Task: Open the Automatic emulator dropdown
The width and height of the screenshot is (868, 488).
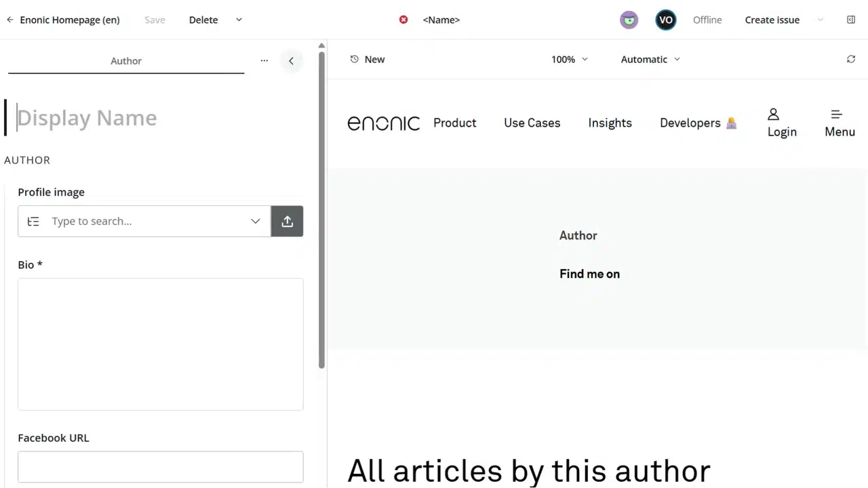Action: click(650, 59)
